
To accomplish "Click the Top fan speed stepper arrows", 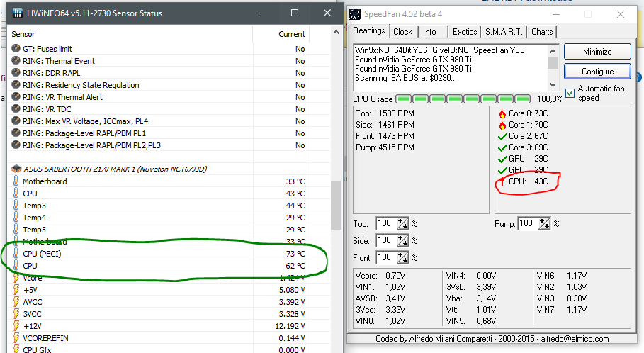I will coord(402,223).
